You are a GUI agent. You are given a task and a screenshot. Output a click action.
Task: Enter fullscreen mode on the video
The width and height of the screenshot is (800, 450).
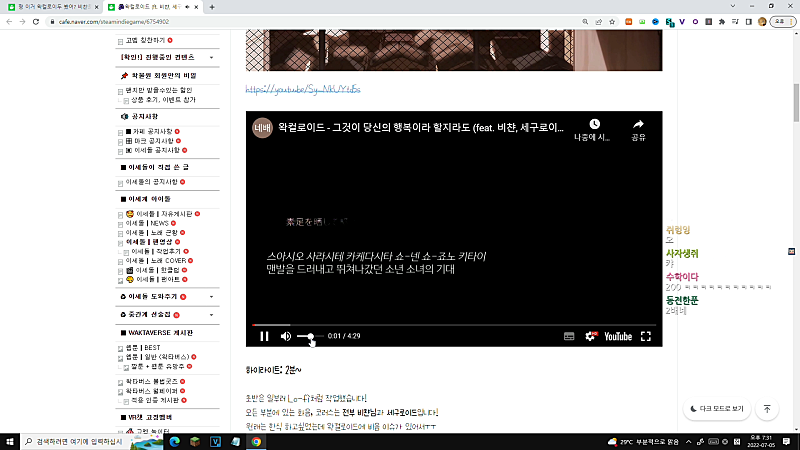click(x=646, y=336)
